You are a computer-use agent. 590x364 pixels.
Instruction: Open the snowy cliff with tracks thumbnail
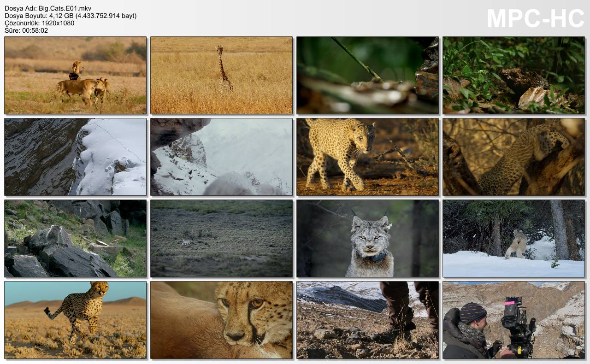pos(76,157)
